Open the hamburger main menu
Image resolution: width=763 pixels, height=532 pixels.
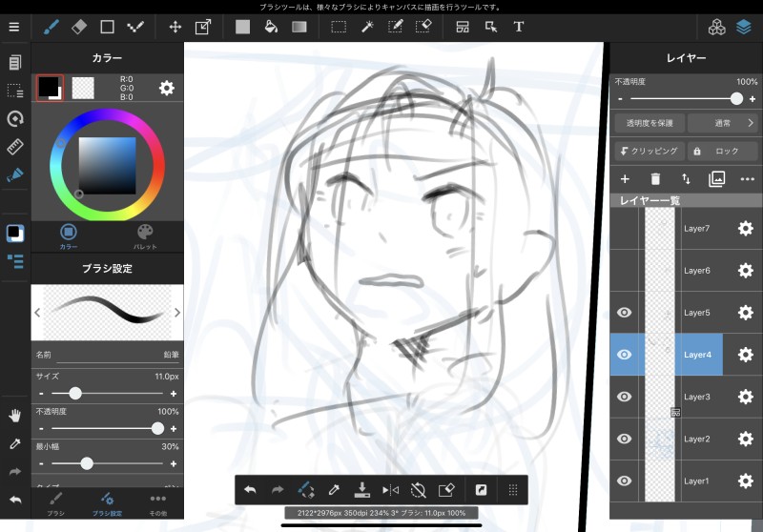point(14,27)
